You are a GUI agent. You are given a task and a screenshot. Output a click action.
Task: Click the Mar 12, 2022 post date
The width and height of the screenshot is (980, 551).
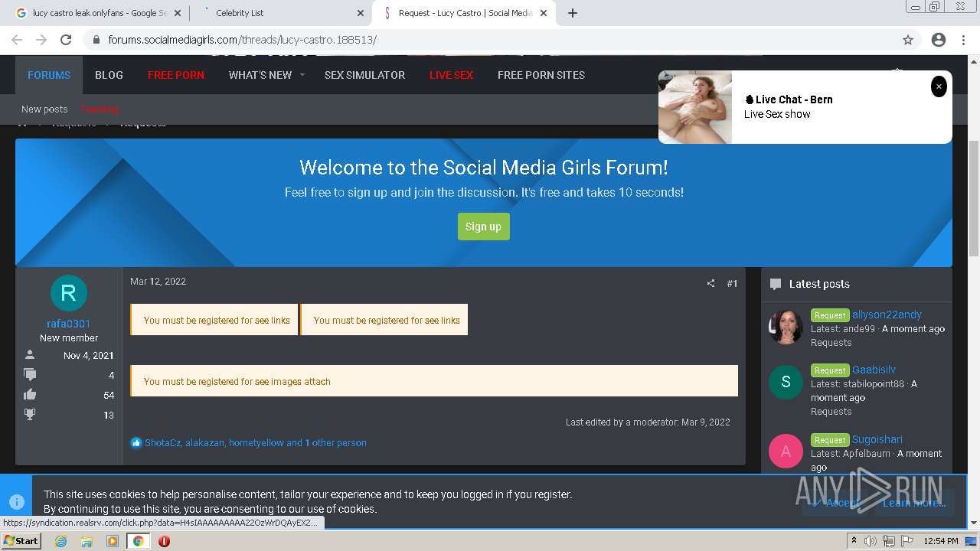(x=158, y=282)
